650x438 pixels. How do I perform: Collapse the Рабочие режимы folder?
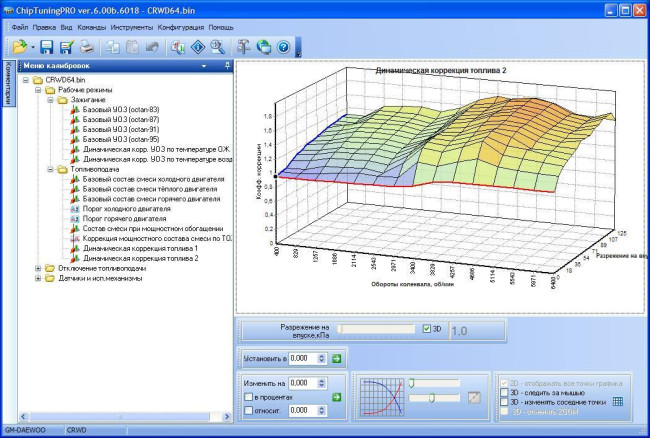38,90
